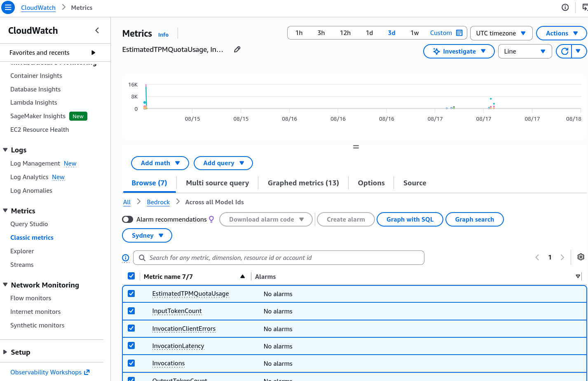Click the Create alarm button
The height and width of the screenshot is (381, 588).
point(346,220)
